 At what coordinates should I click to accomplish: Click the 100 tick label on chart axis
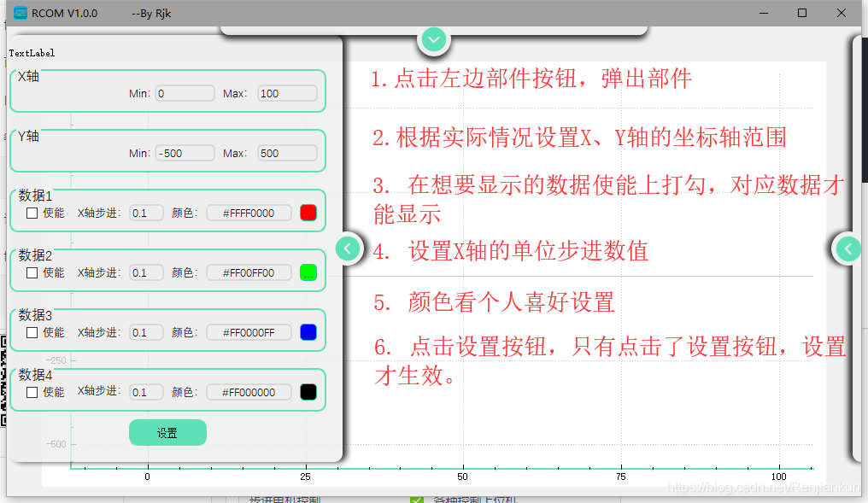click(779, 477)
